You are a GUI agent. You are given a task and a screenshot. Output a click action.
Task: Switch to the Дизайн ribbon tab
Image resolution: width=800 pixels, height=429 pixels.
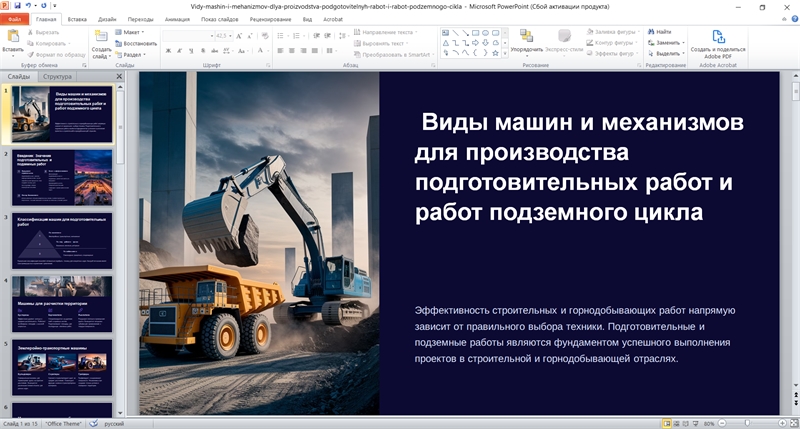[x=107, y=19]
